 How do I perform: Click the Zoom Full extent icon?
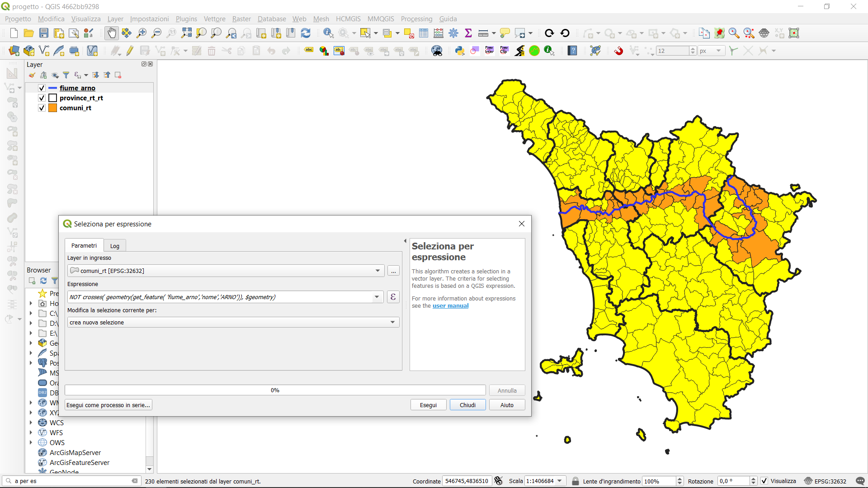tap(186, 33)
